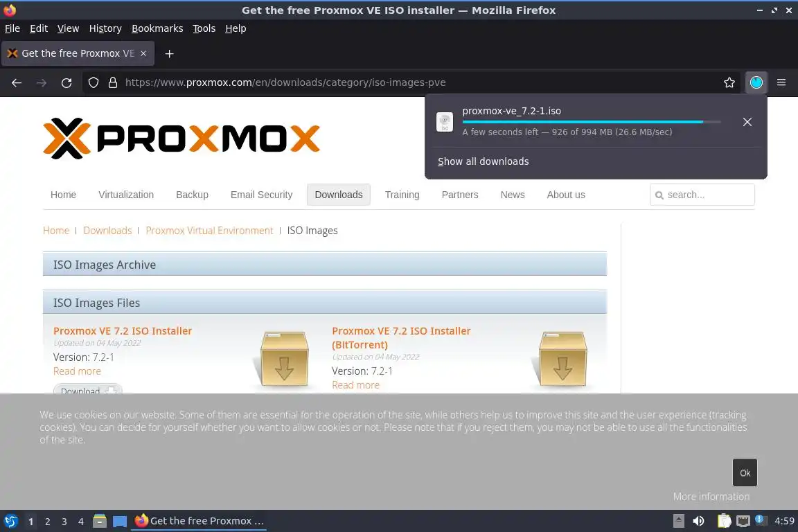Viewport: 798px width, 532px height.
Task: Show site security padlock info
Action: click(x=113, y=82)
